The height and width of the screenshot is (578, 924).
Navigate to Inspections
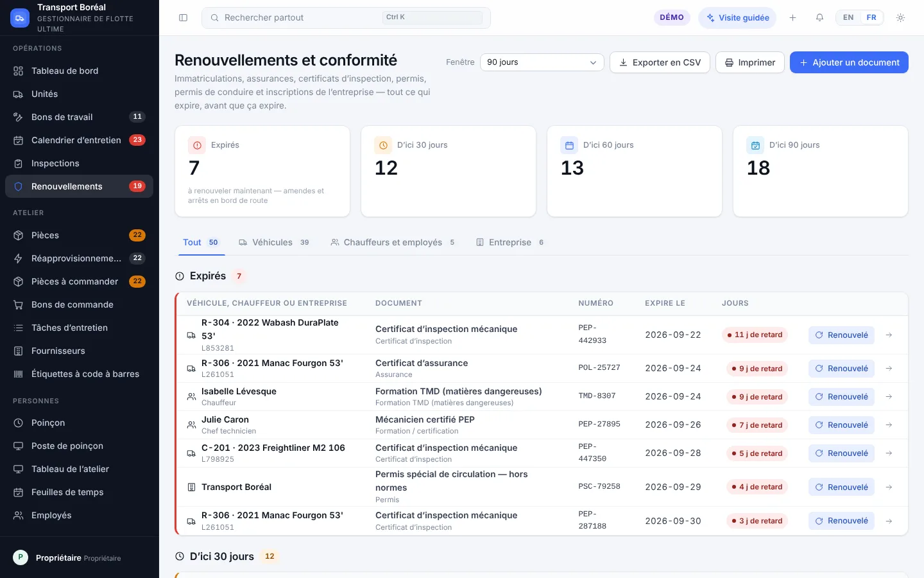(x=79, y=163)
